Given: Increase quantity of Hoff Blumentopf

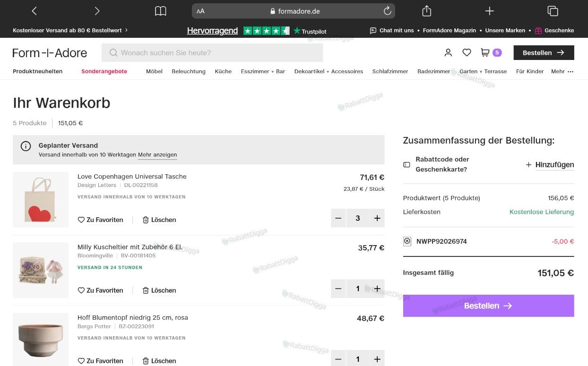Looking at the screenshot, I should tap(377, 359).
